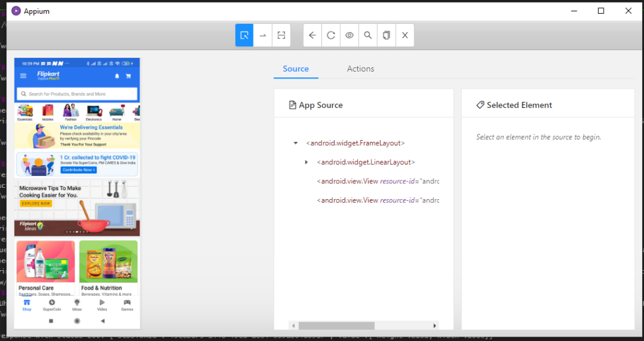Tap the Video bottom navigation icon
Screen dimensions: 644x341
(x=102, y=305)
